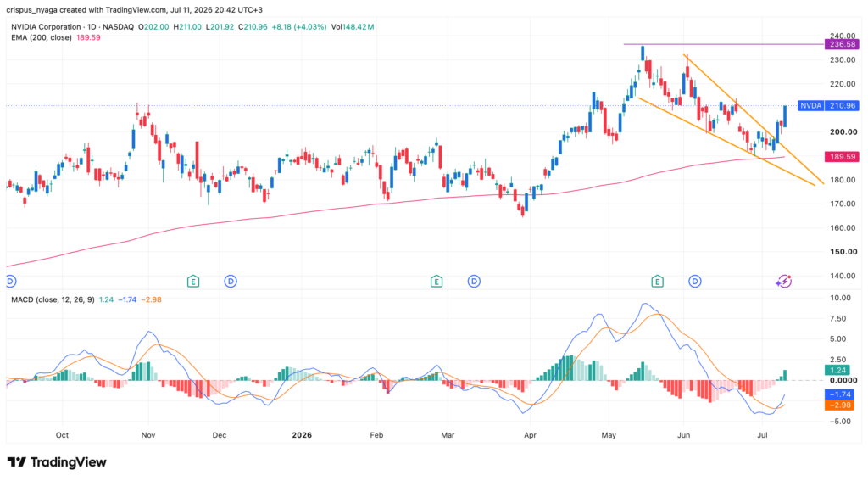Click the Mar label on the time axis
The image size is (868, 481).
[x=448, y=435]
